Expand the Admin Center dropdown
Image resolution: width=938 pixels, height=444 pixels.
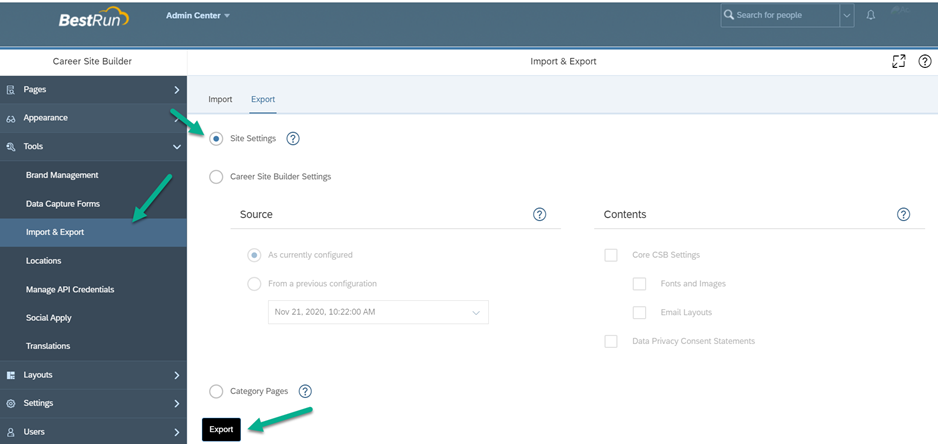click(x=198, y=16)
